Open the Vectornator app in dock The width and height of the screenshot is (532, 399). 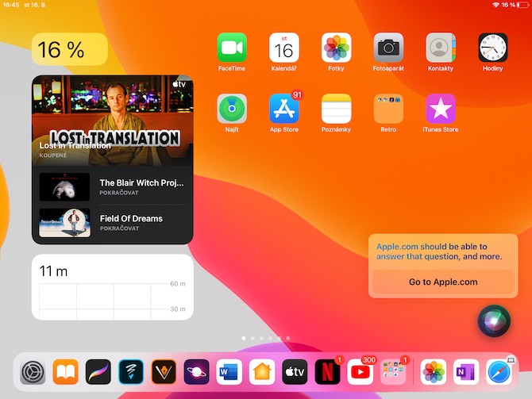tap(164, 372)
